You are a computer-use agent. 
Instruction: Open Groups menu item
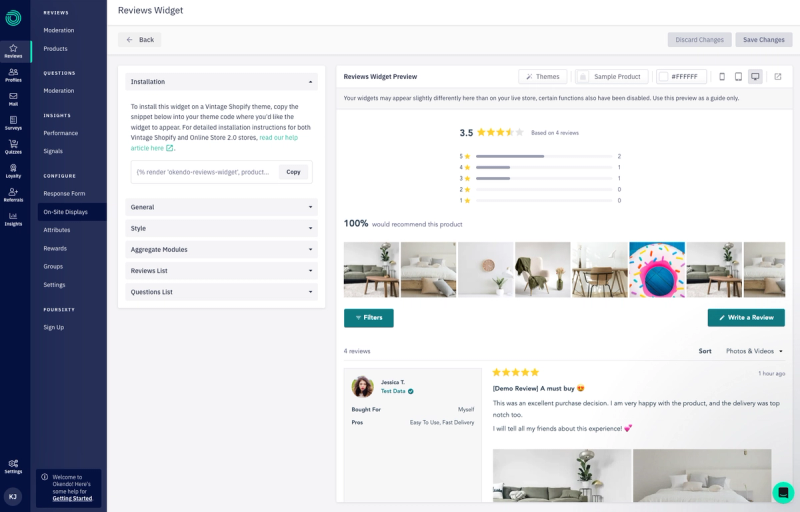[53, 266]
